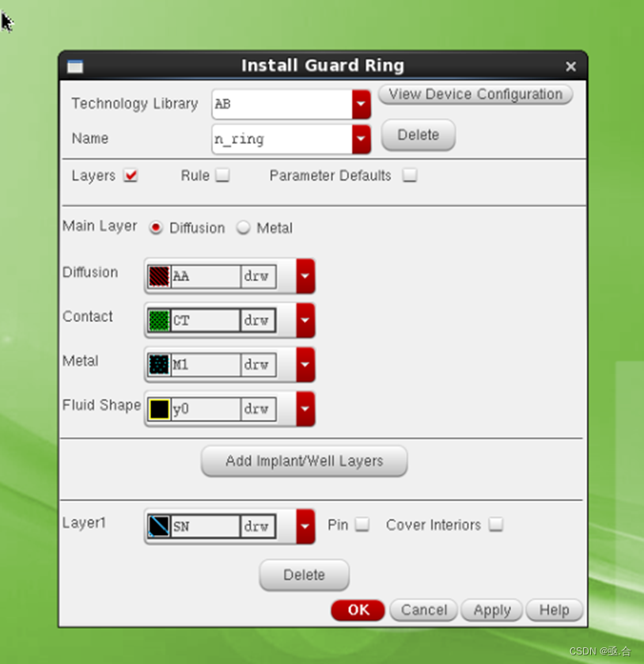Open the Help button
Viewport: 644px width, 664px height.
click(554, 610)
